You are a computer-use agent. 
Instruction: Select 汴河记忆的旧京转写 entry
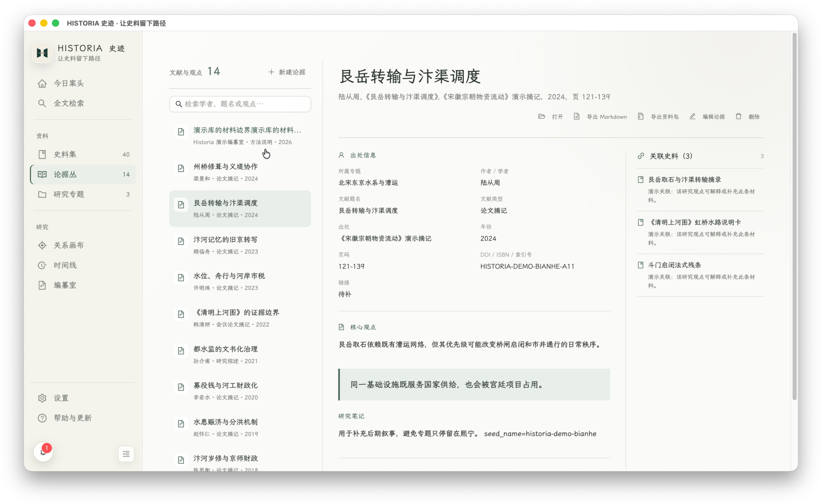pos(240,245)
